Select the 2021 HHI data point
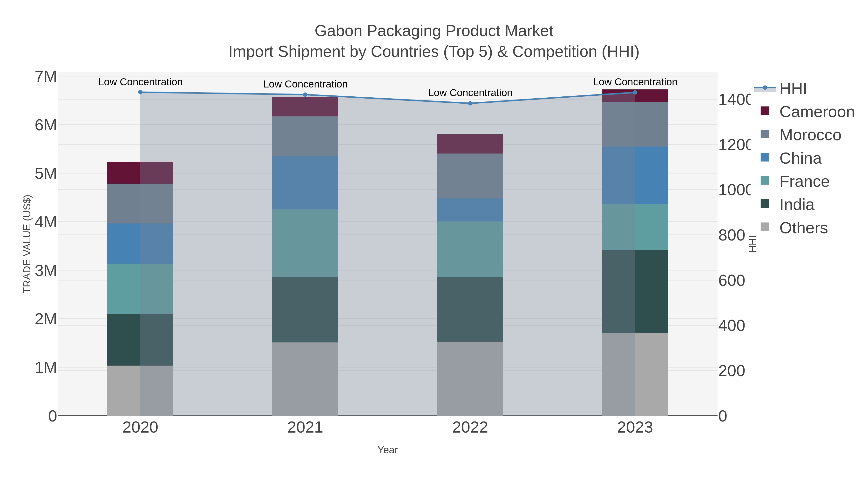Screen dimensions: 868x488 pyautogui.click(x=305, y=95)
